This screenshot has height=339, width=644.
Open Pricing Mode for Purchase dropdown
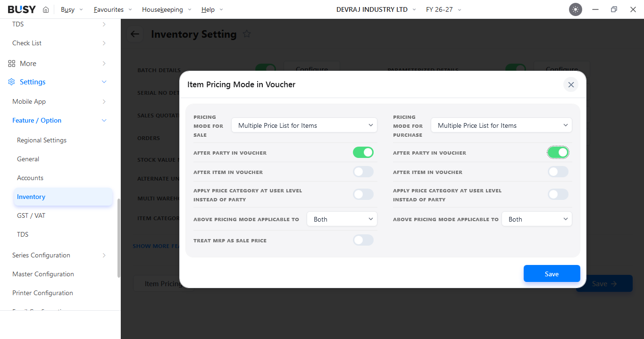pos(502,125)
